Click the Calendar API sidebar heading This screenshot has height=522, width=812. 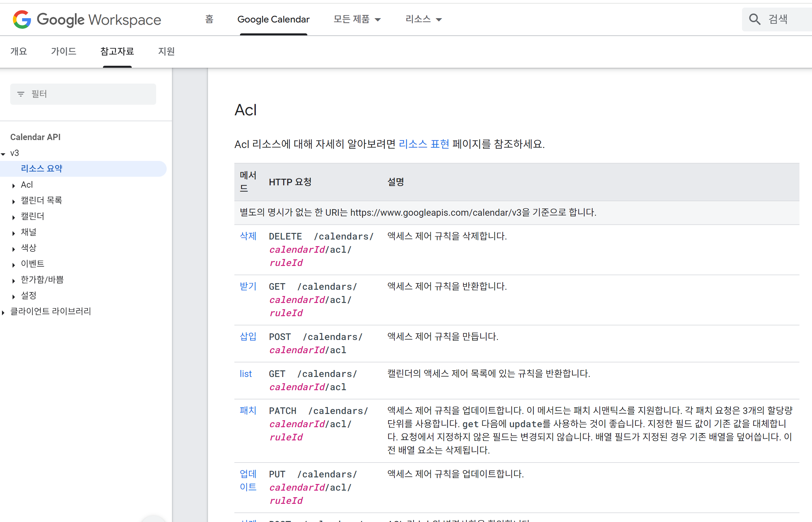pyautogui.click(x=35, y=137)
